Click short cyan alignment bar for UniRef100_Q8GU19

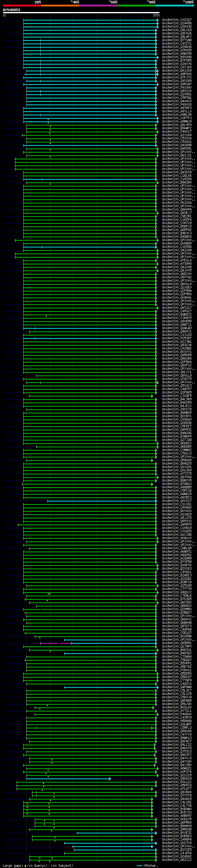pos(68,779)
